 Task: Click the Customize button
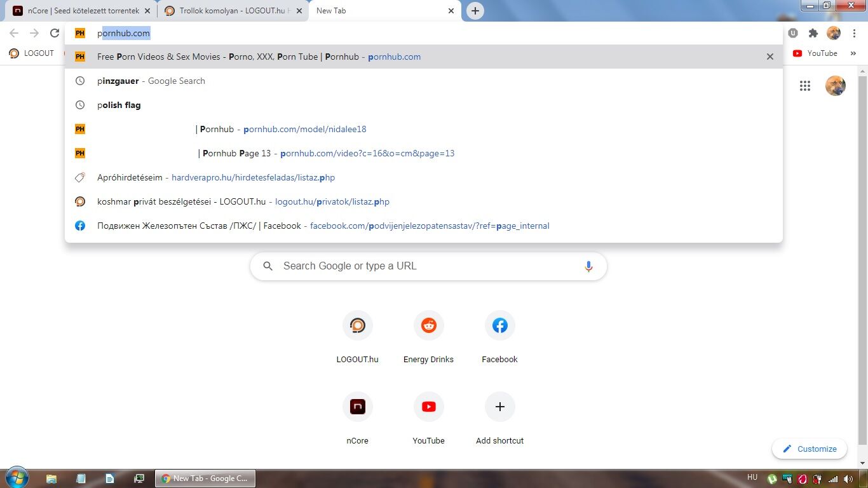[x=810, y=449]
